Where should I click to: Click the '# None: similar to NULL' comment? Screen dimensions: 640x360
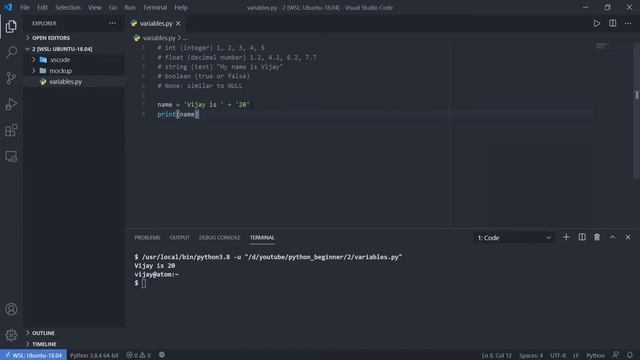tap(200, 86)
